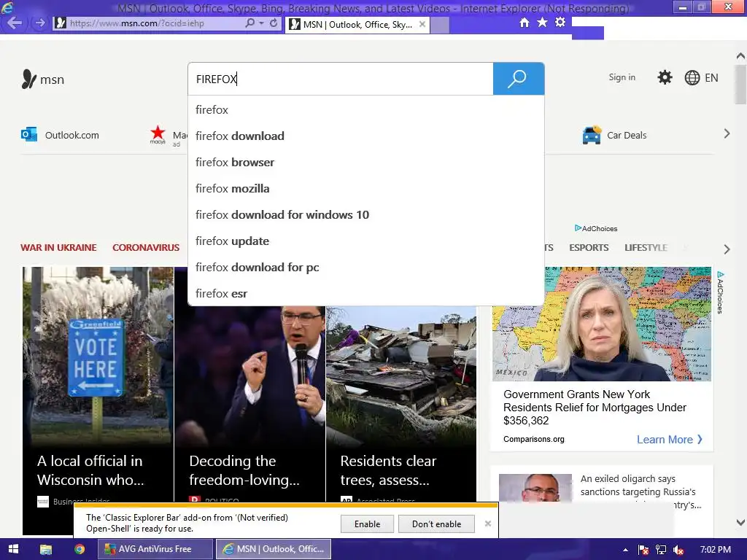Screen dimensions: 747x560
Task: Launch Chrome from the taskbar
Action: 80,549
